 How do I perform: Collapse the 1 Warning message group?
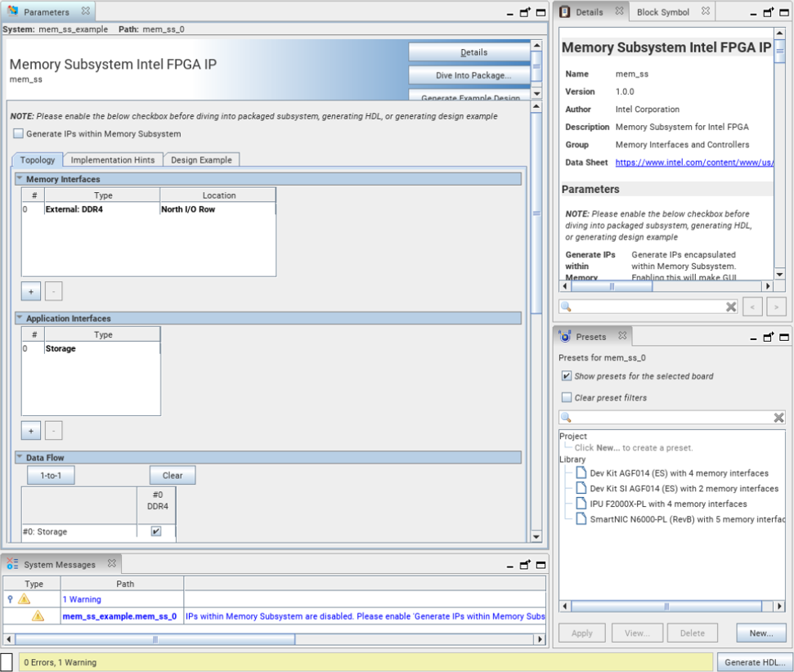point(10,599)
